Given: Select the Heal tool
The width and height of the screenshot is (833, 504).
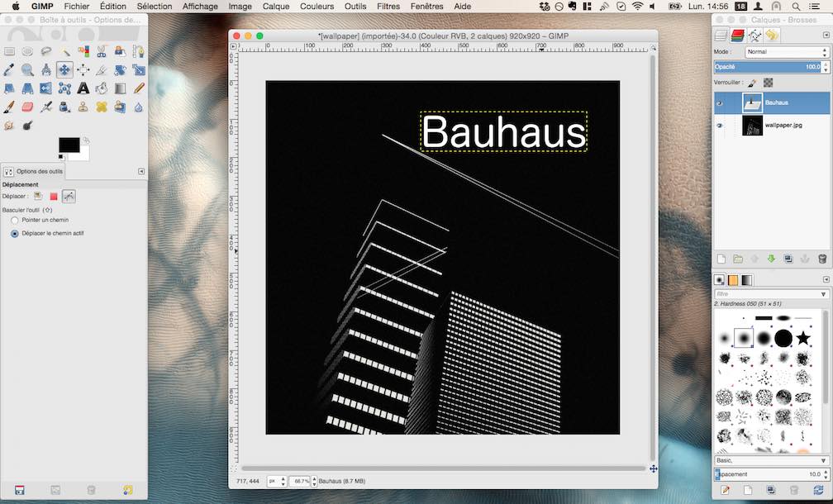Looking at the screenshot, I should pyautogui.click(x=102, y=107).
